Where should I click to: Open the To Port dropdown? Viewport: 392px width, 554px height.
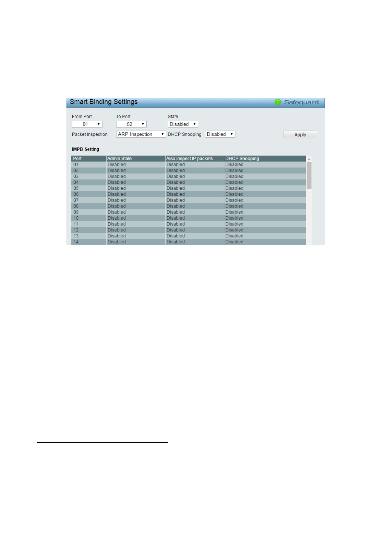coord(131,124)
